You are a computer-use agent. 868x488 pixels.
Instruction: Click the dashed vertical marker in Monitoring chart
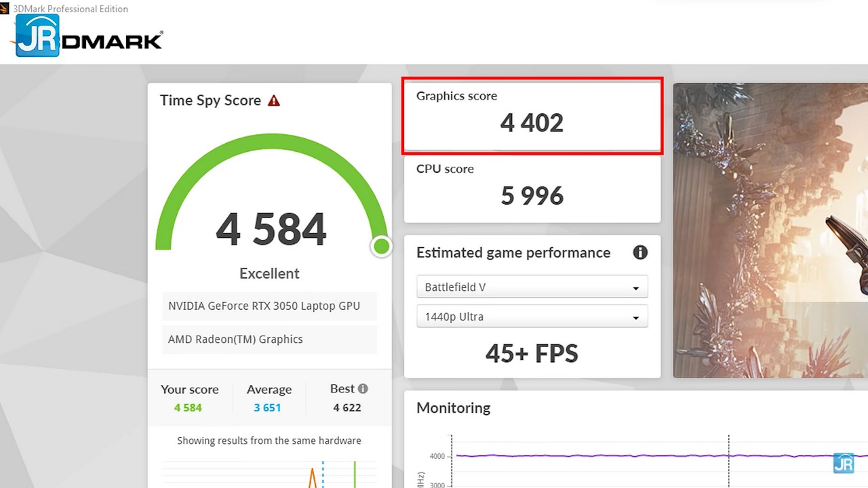(x=729, y=468)
